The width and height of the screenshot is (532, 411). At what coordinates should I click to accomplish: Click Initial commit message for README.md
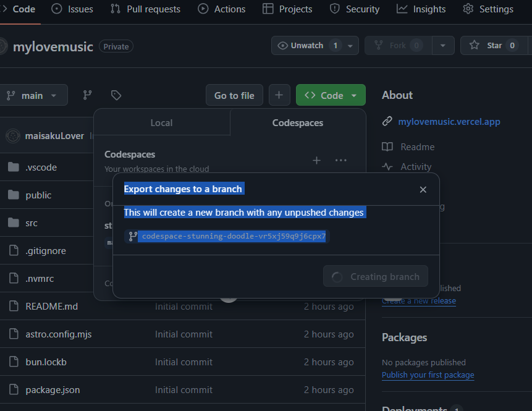coord(184,307)
